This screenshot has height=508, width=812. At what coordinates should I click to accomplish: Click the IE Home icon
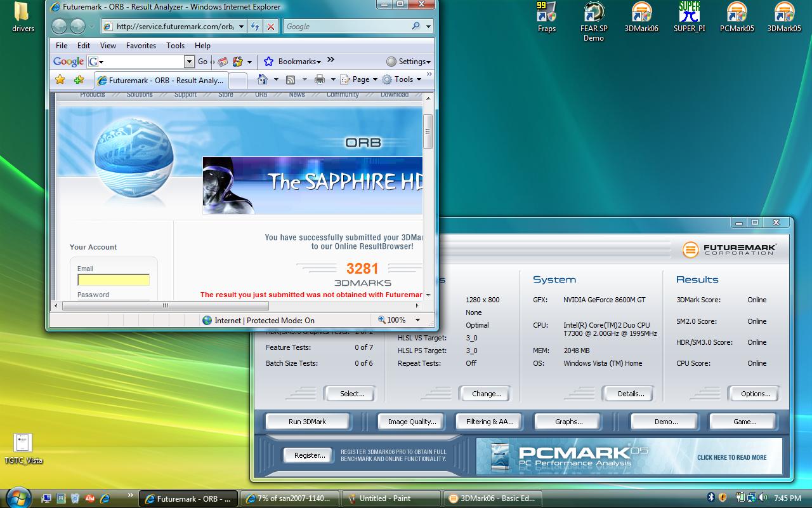tap(263, 79)
